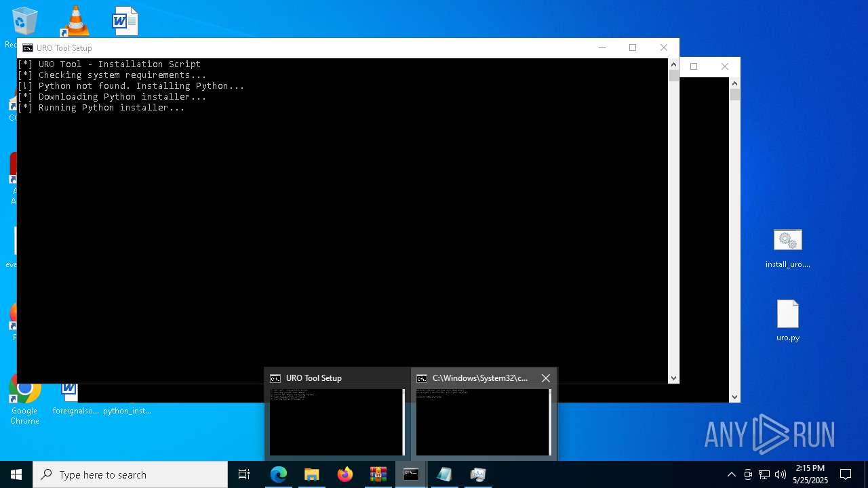The width and height of the screenshot is (868, 488).
Task: Open the Action Center notifications icon
Action: (846, 474)
